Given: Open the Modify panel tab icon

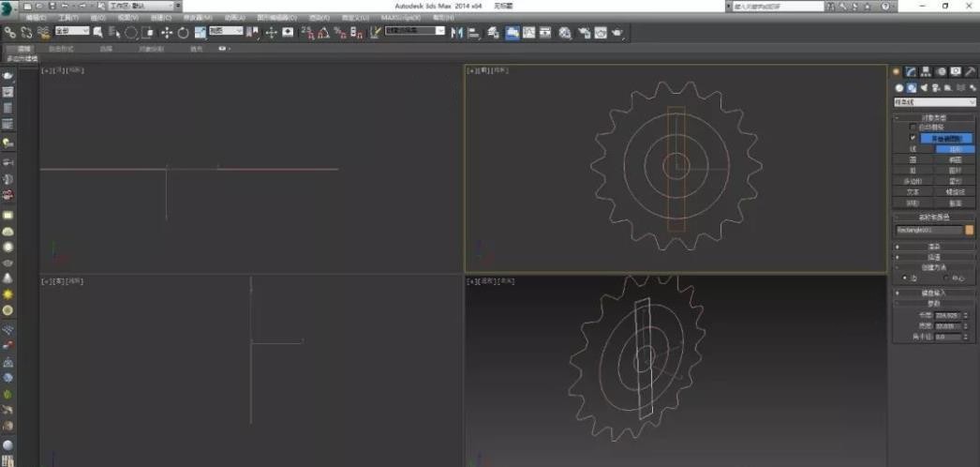Looking at the screenshot, I should 911,71.
